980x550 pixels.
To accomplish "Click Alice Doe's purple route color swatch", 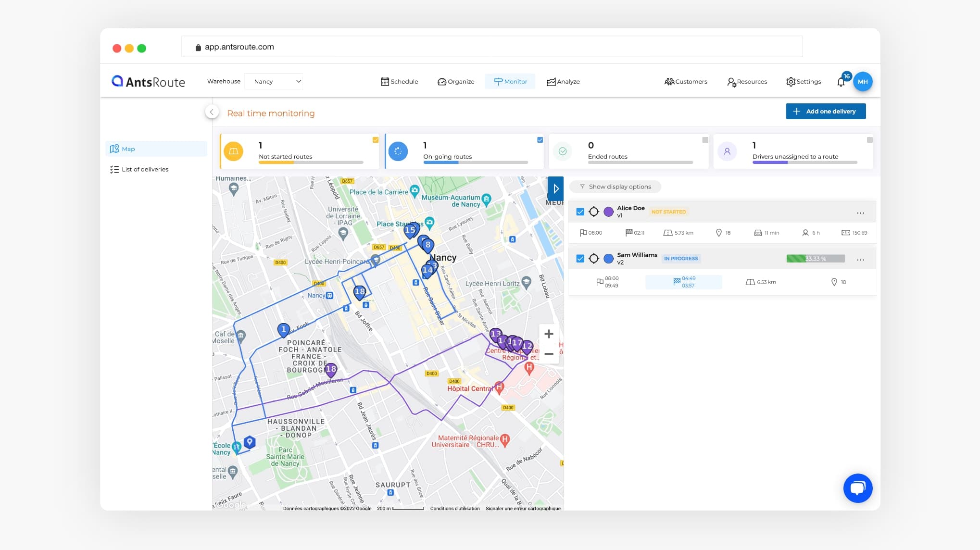I will [x=608, y=212].
